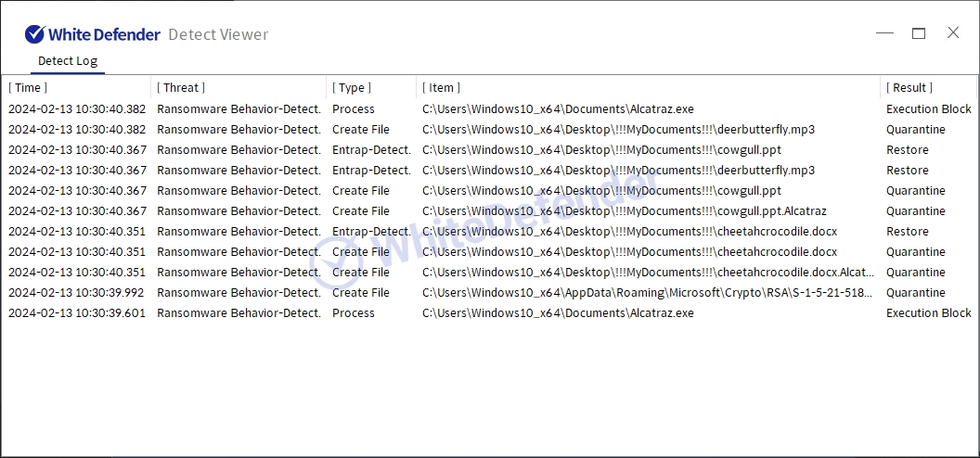Select the timestamp 2024-02-13 10:30:39.601
Image resolution: width=980 pixels, height=458 pixels.
pyautogui.click(x=77, y=313)
